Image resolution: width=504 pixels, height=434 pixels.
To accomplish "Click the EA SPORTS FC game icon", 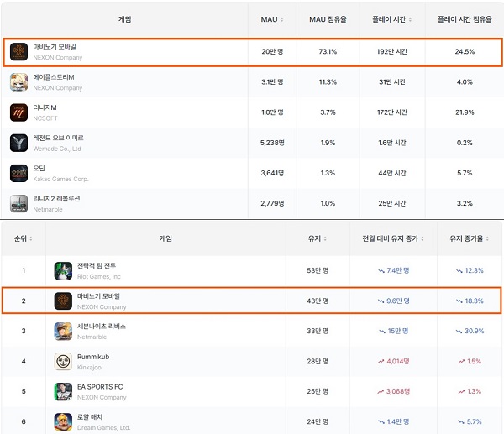I will click(63, 391).
